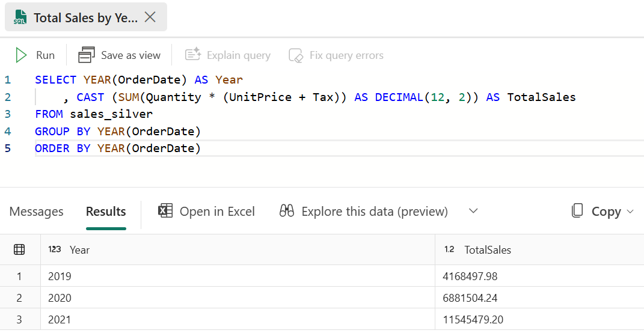Click Explain query label
This screenshot has width=644, height=333.
pos(239,55)
